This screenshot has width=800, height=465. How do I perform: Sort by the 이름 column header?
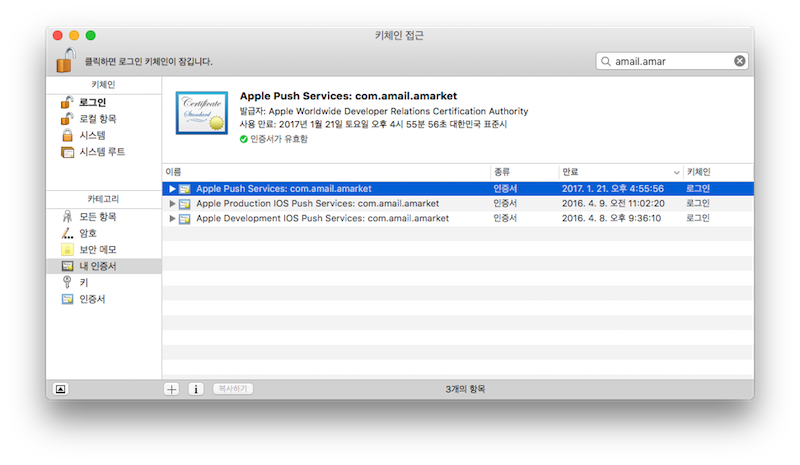click(x=327, y=172)
